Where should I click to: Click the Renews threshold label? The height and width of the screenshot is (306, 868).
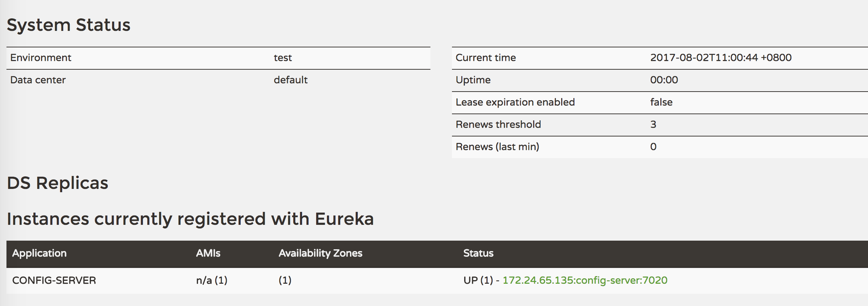click(498, 125)
